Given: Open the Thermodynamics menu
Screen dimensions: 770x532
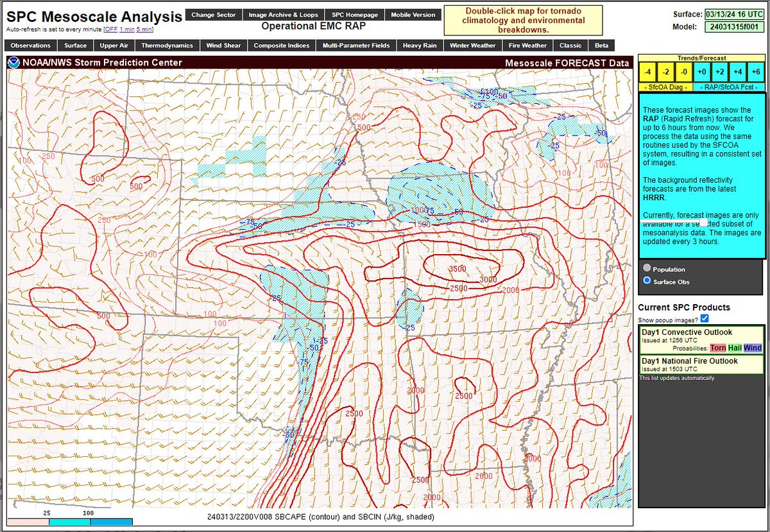Looking at the screenshot, I should coord(167,46).
